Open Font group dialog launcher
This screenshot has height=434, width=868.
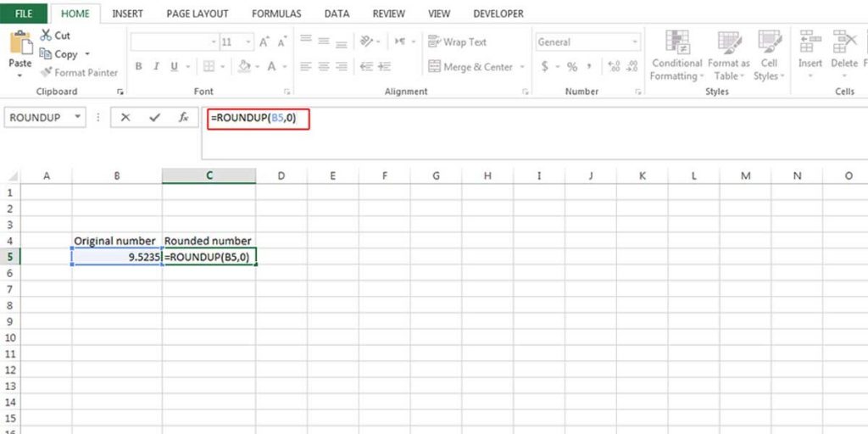pos(287,92)
